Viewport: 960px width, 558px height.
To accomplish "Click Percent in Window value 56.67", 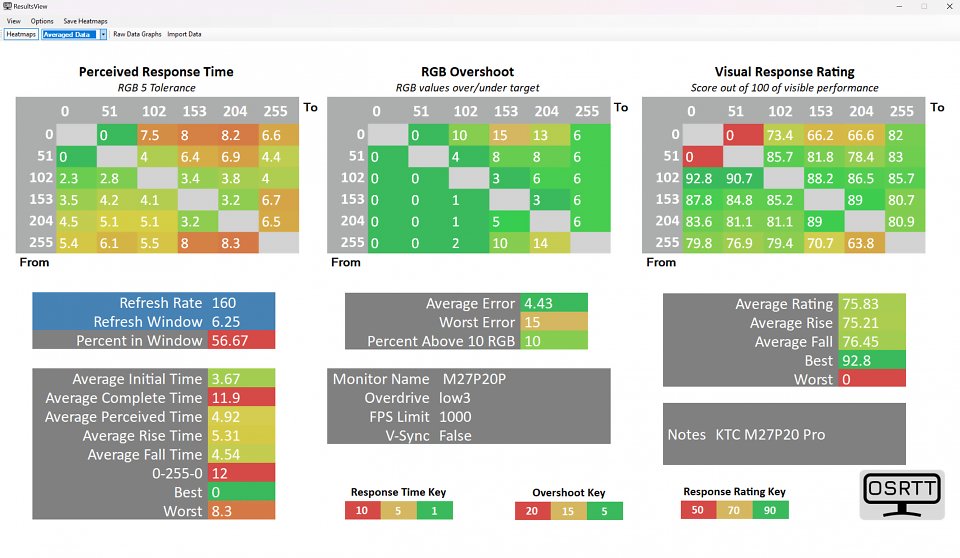I will pyautogui.click(x=241, y=341).
